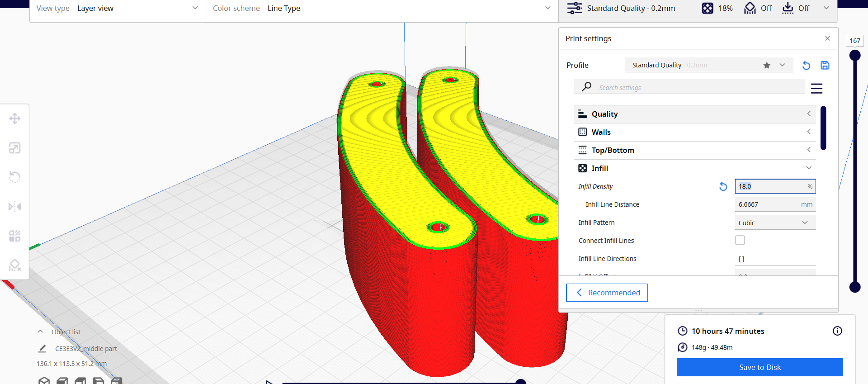Screen dimensions: 868x384
Task: Click the '148g · 49.48m' text
Action: coord(712,347)
